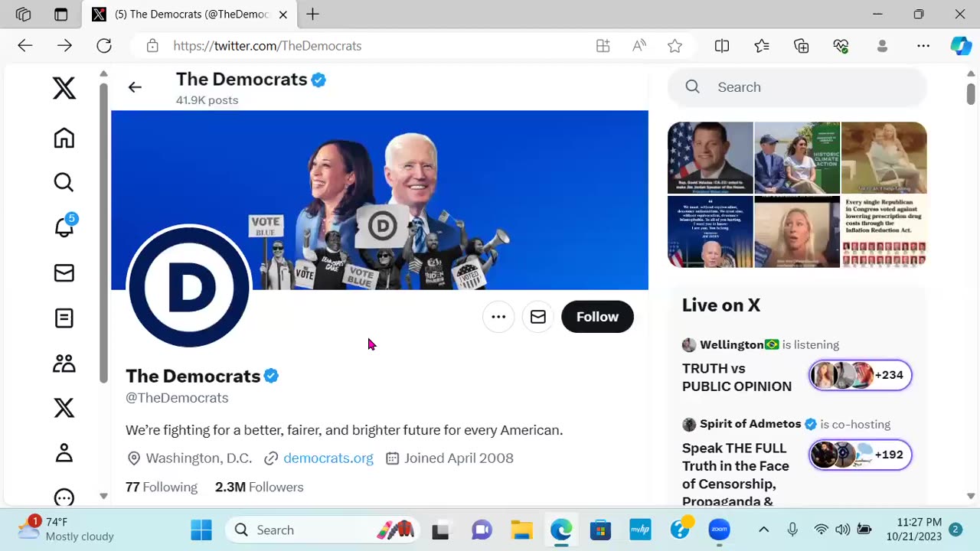Open the +234 listeners badge
Viewport: 980px width, 551px height.
click(861, 375)
